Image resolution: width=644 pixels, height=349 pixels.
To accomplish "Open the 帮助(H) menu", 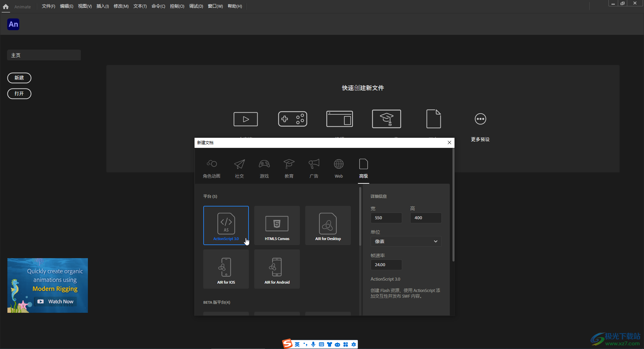I will [x=235, y=6].
